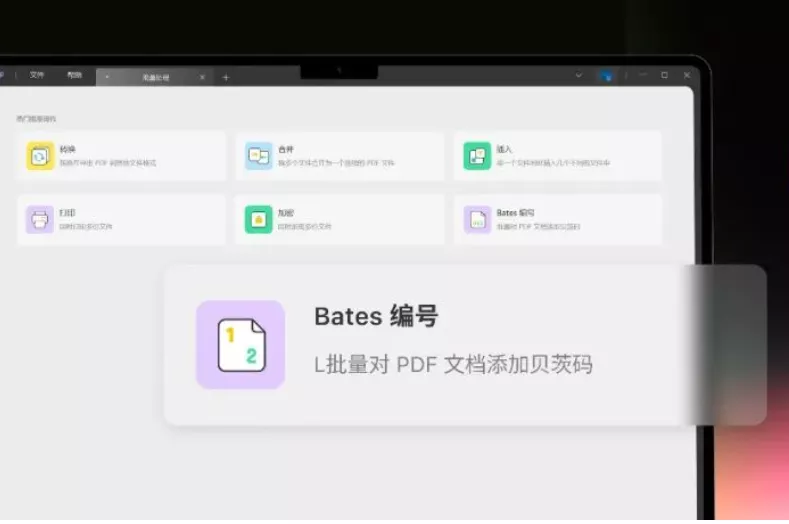Maximize the application window
Image resolution: width=789 pixels, height=524 pixels.
665,75
